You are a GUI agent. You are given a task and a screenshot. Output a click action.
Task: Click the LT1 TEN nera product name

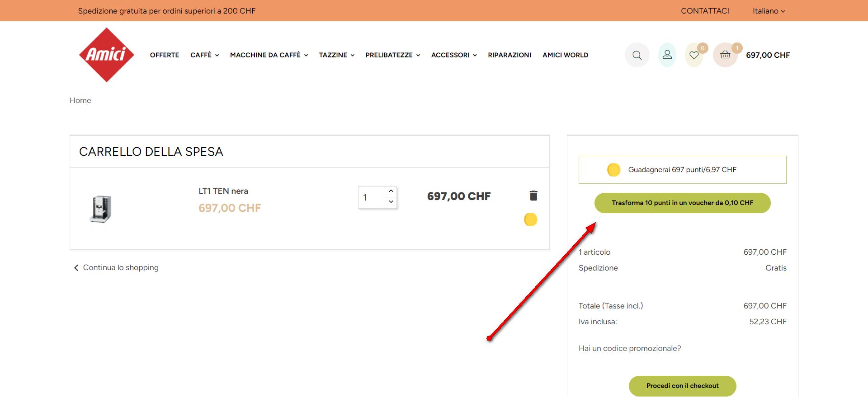click(x=223, y=191)
